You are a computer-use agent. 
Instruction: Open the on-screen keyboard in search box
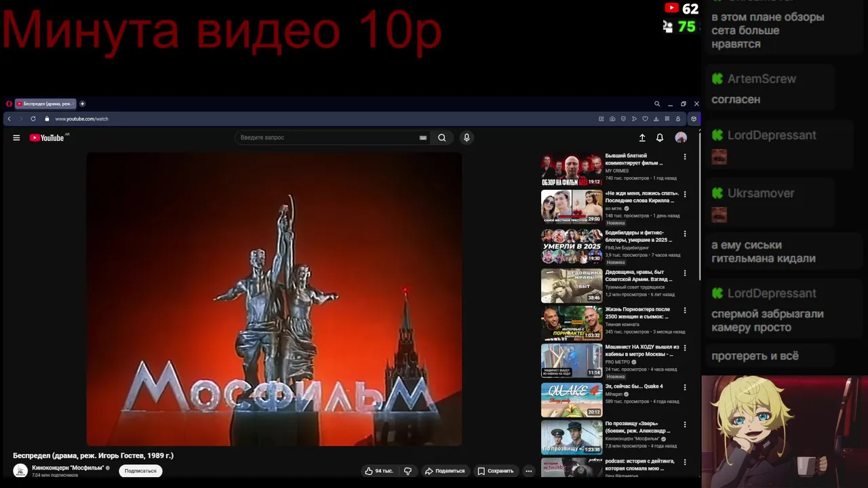(x=423, y=138)
